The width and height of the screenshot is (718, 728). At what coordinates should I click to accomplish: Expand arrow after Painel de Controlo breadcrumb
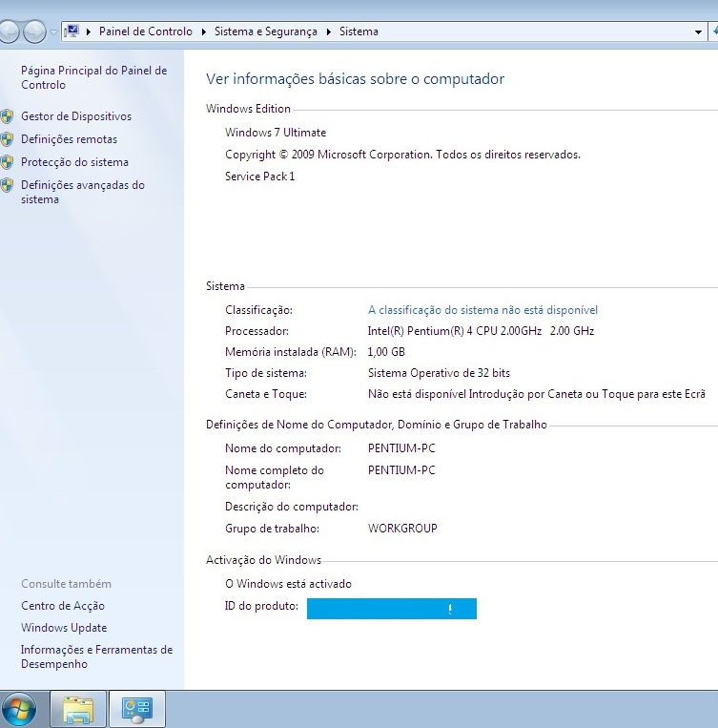(x=203, y=31)
